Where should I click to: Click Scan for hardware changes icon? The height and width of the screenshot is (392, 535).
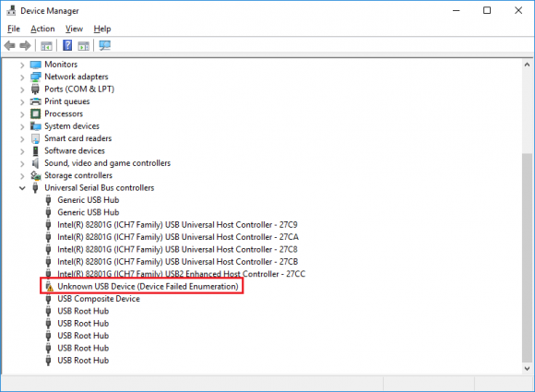coord(105,45)
